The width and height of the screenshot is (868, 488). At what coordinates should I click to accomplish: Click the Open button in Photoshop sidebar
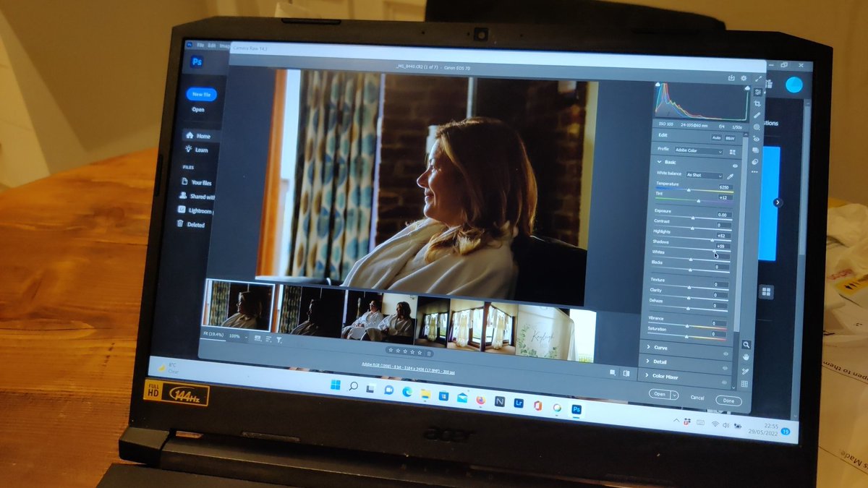(198, 110)
